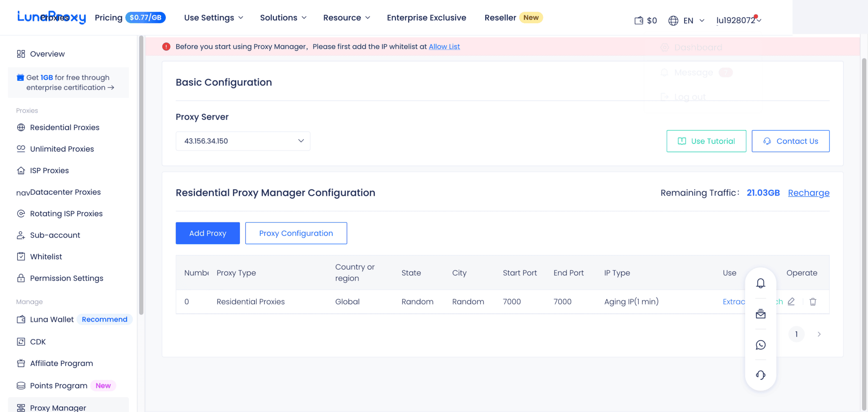Click the Add Proxy button
868x412 pixels.
coord(207,233)
